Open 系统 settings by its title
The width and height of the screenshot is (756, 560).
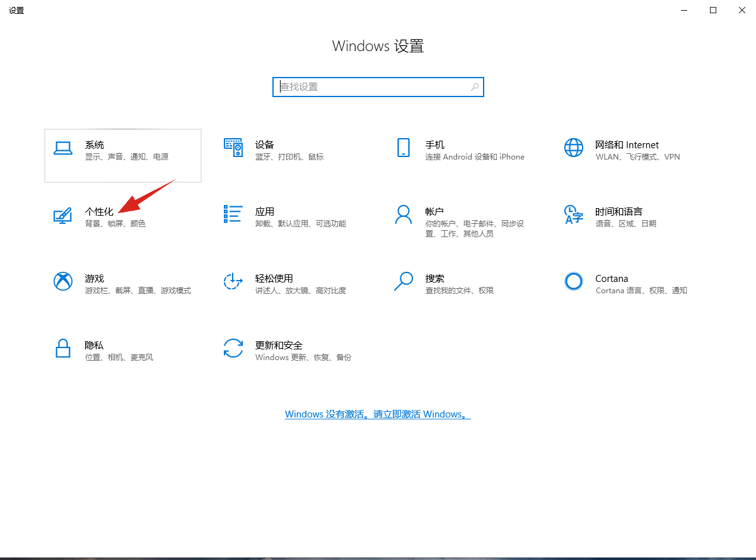coord(95,144)
